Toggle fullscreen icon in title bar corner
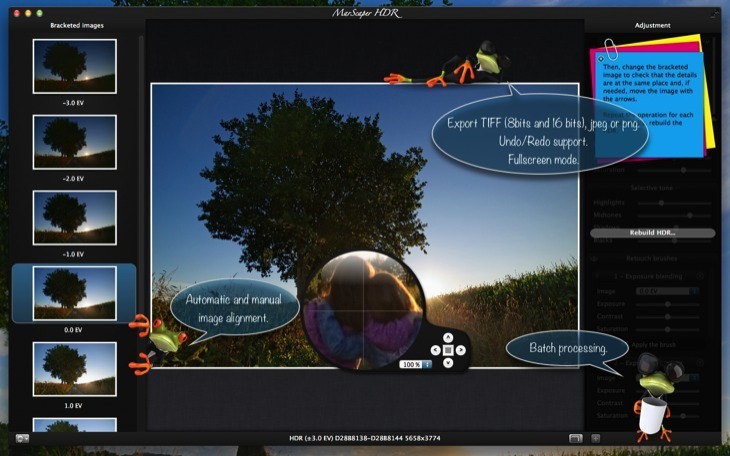 tap(713, 14)
